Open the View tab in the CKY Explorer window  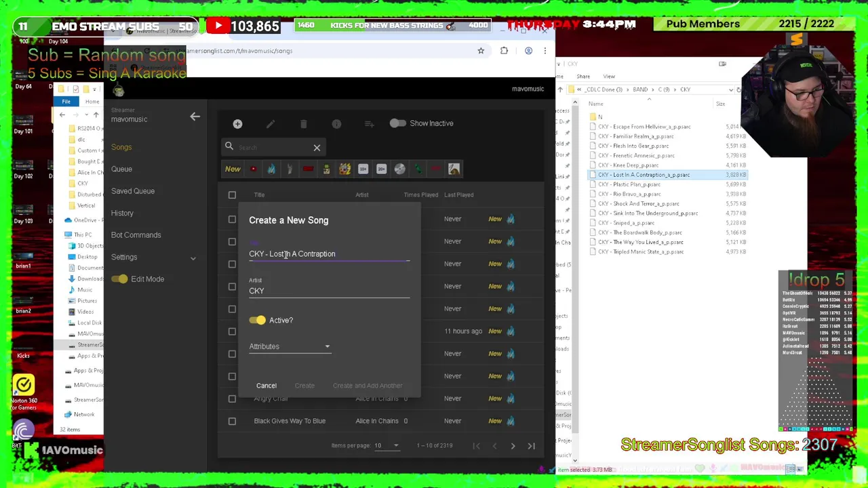(609, 77)
